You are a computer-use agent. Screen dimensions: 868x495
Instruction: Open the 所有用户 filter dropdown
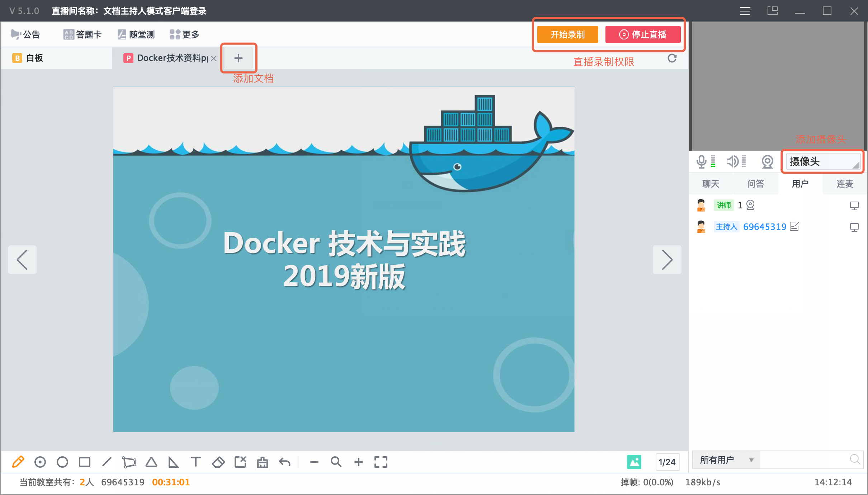pyautogui.click(x=726, y=460)
